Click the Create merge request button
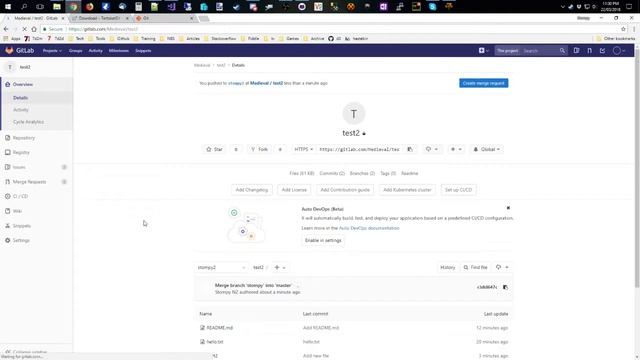 [x=484, y=83]
